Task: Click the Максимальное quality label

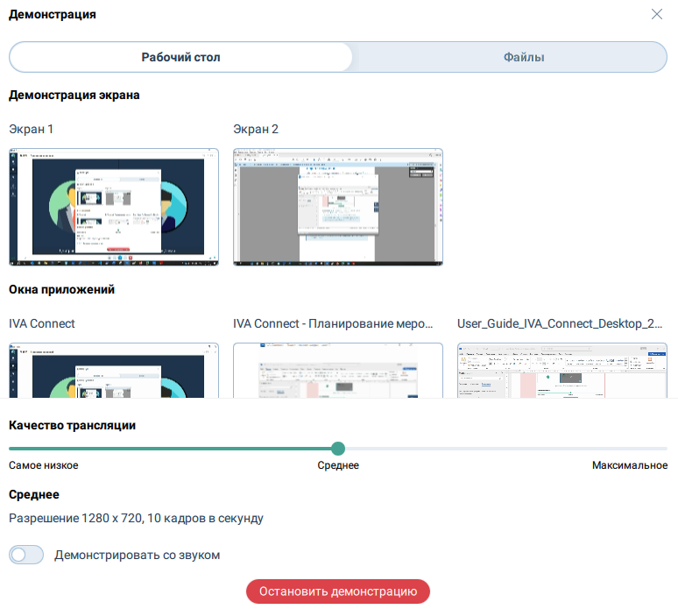Action: tap(629, 465)
